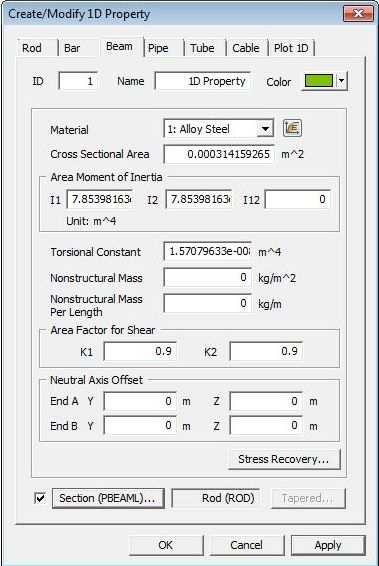Toggle the Section (PBEAML) checkbox
This screenshot has height=566, width=379.
(40, 498)
